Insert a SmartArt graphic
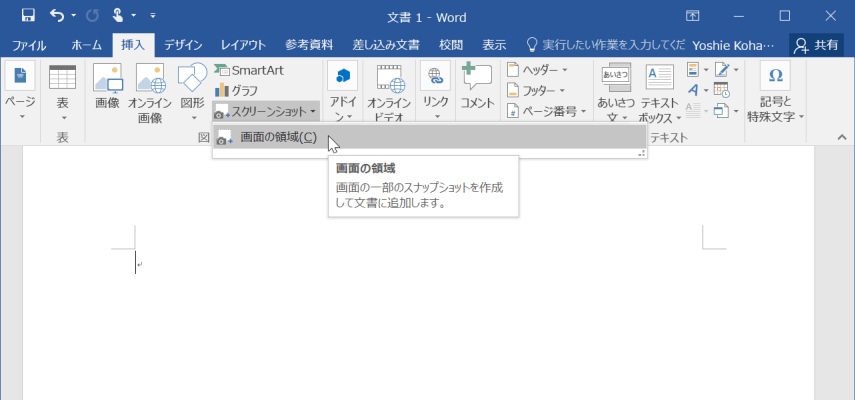855x400 pixels. [249, 70]
